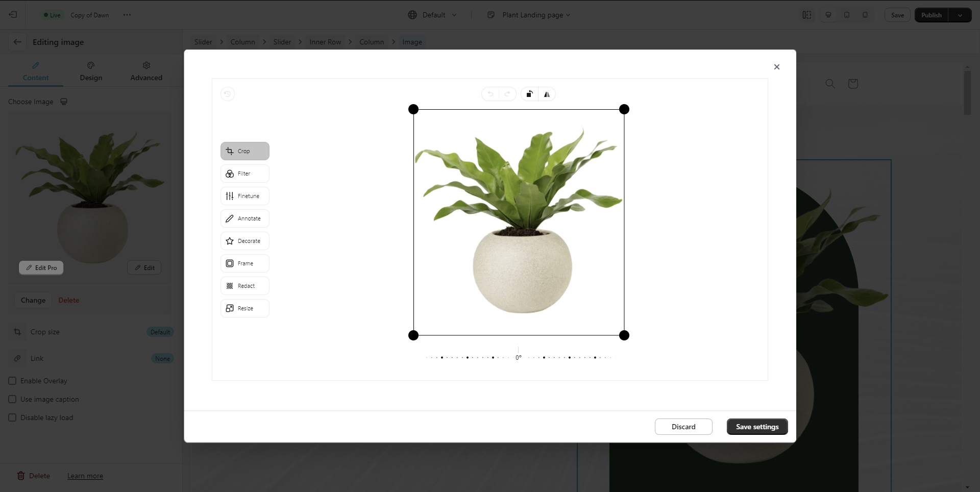Open the Plant Landing page dropdown
Screen dimensions: 980x492
[x=529, y=15]
